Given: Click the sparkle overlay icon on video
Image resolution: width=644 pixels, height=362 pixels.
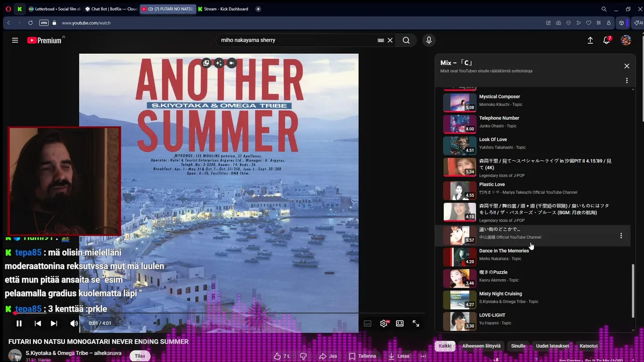Looking at the screenshot, I should click(x=218, y=63).
